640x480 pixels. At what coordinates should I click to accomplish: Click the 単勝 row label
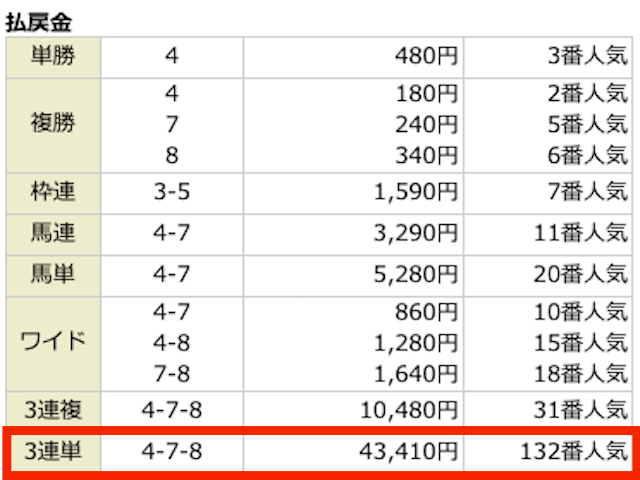[53, 57]
